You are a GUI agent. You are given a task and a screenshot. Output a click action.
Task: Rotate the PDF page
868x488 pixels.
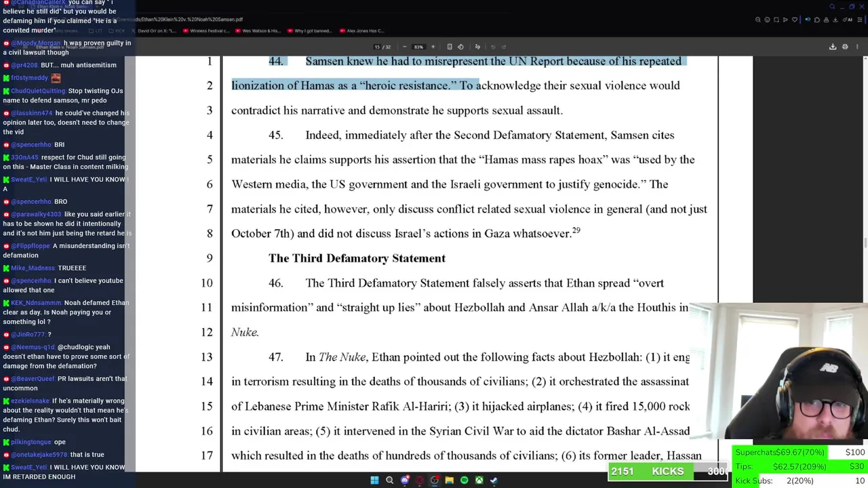(x=460, y=47)
